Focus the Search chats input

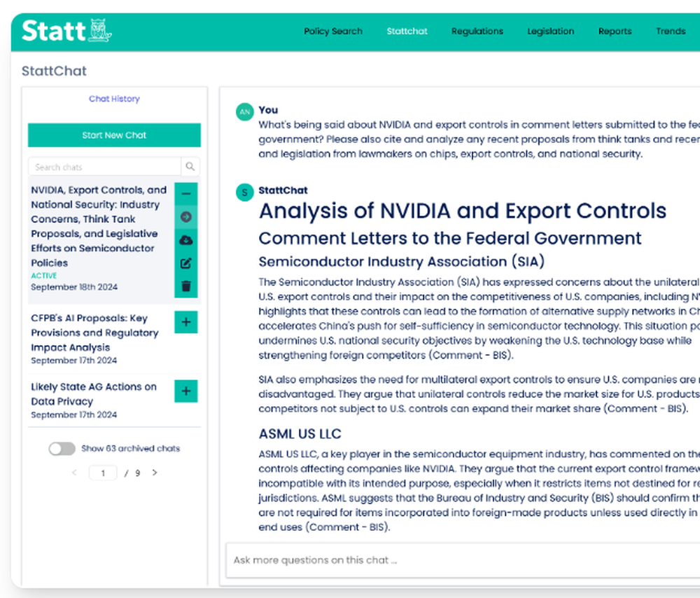point(104,167)
